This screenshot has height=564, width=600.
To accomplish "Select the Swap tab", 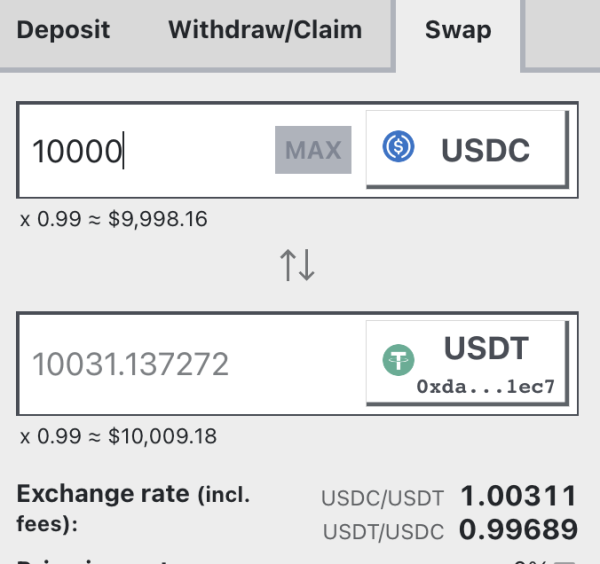I will [458, 29].
